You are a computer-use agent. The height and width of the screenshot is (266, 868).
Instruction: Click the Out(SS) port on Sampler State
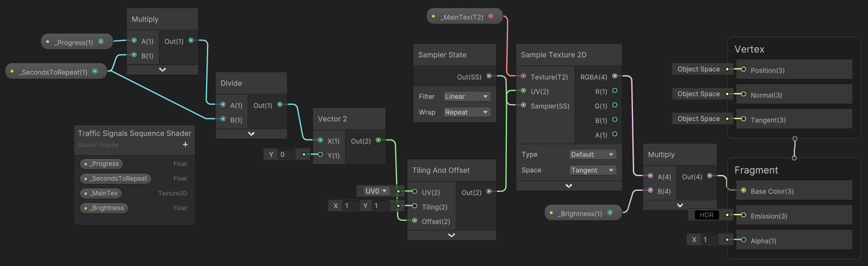point(489,76)
